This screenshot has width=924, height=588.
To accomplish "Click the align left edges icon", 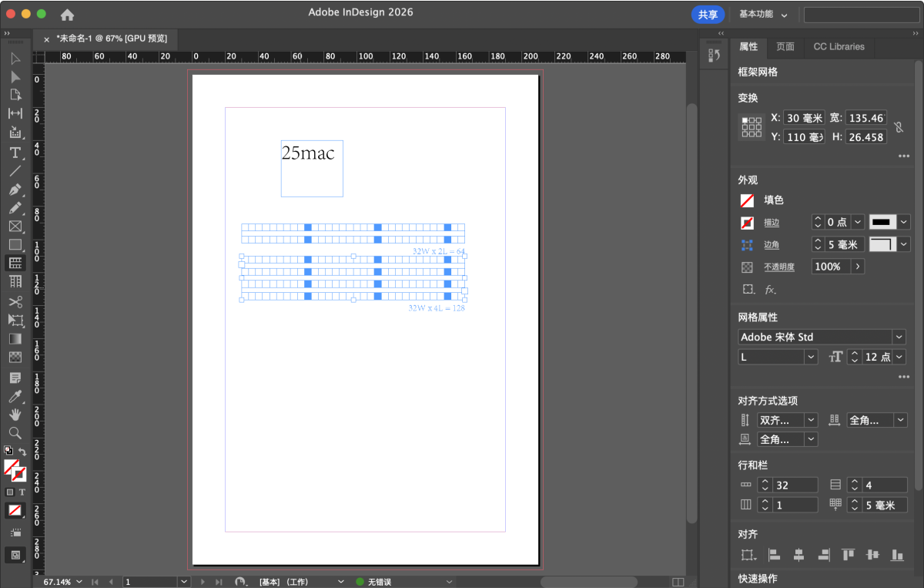I will pos(774,554).
